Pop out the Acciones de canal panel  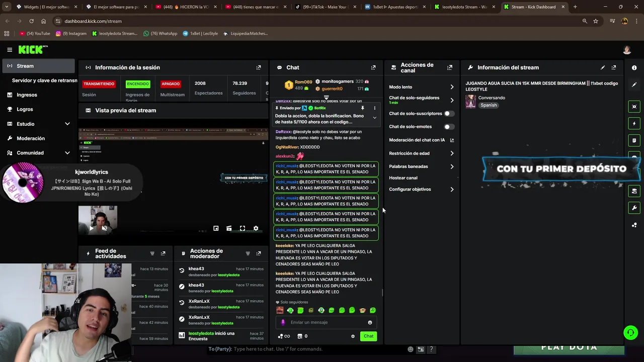pos(450,67)
